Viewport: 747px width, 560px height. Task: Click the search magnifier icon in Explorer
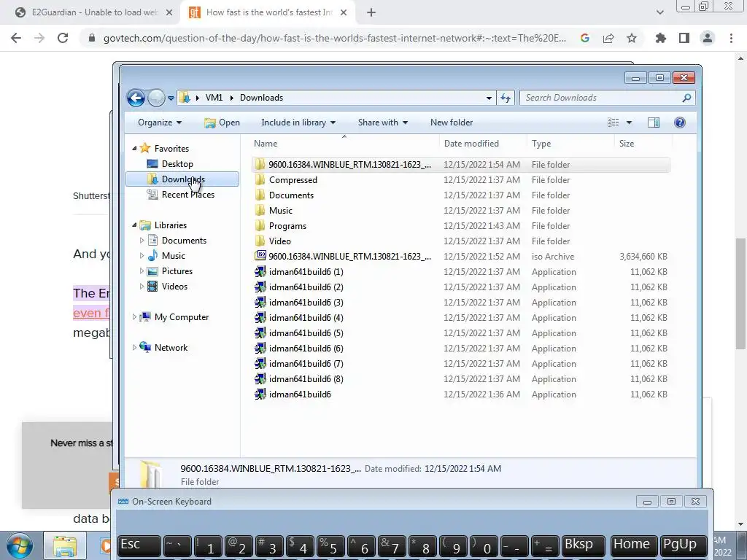[686, 98]
